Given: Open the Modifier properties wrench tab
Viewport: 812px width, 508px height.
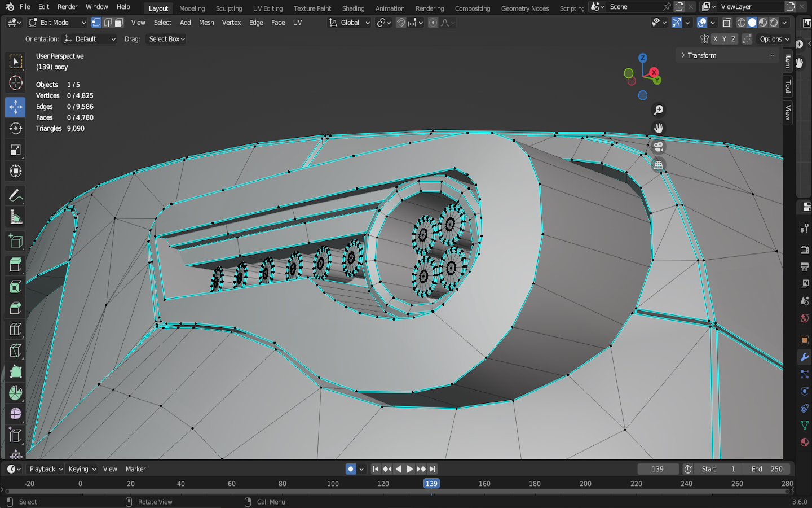Looking at the screenshot, I should pos(805,357).
